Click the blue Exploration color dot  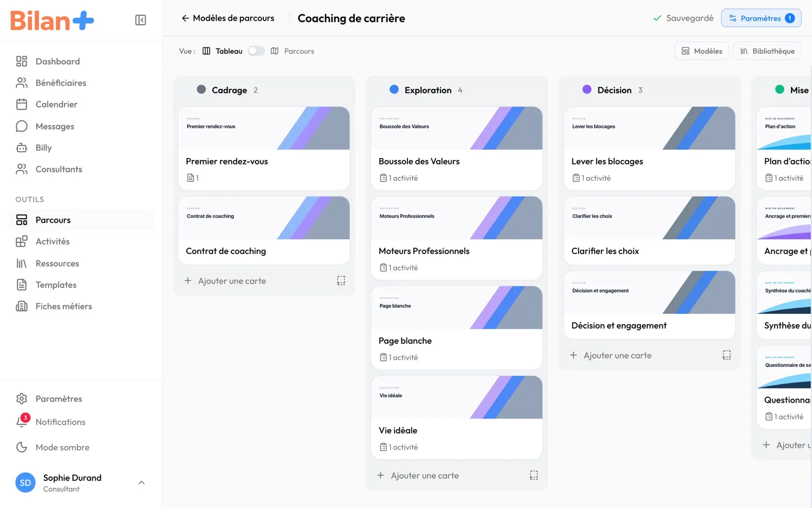click(x=394, y=89)
